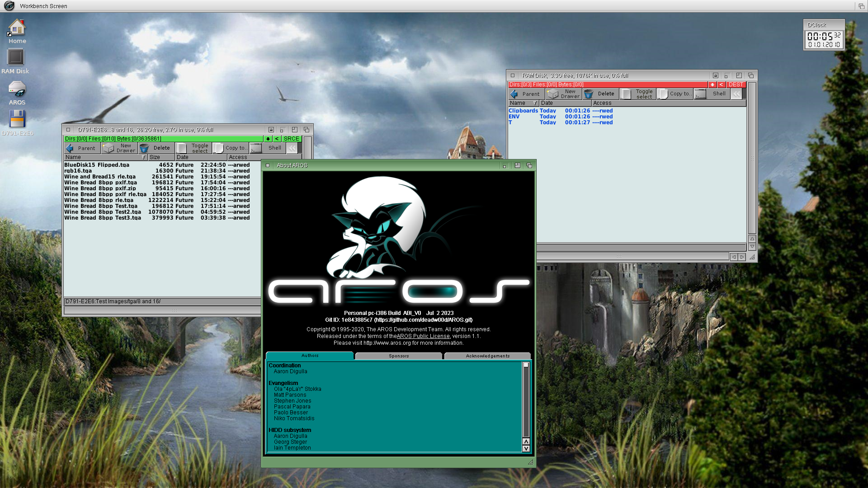The height and width of the screenshot is (488, 868).
Task: Click scroll-right arrow in RAM Disk window
Action: point(742,257)
